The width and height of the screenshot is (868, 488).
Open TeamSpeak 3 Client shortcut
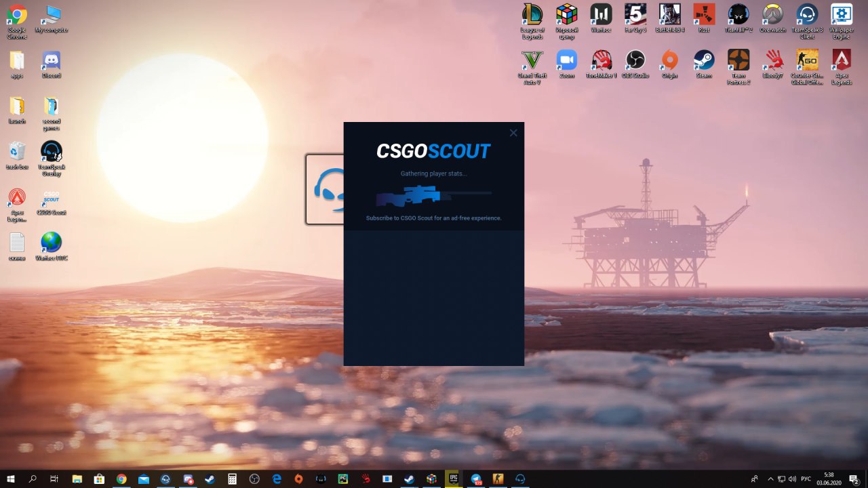(x=807, y=22)
